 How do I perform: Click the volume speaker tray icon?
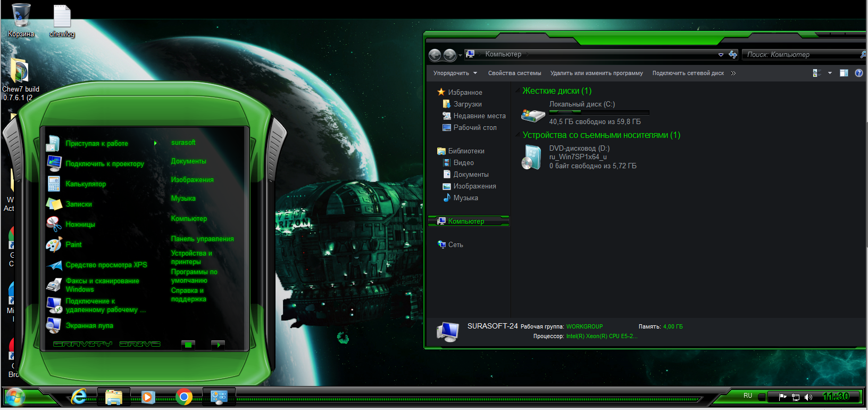coord(808,397)
